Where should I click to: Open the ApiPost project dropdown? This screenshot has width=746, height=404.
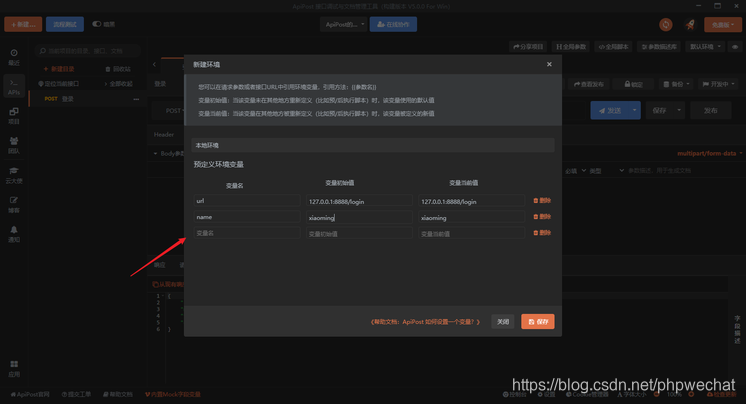[x=344, y=24]
